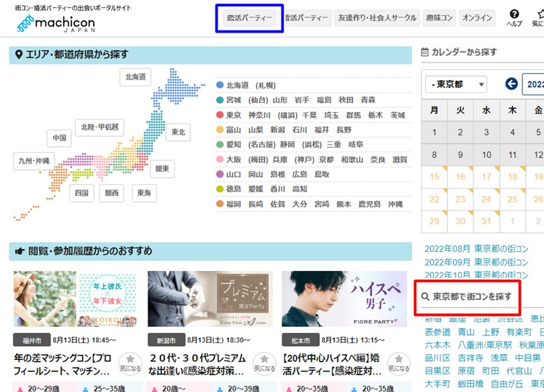The width and height of the screenshot is (544, 392).
Task: Click the machicon JAPAN logo
Action: pyautogui.click(x=56, y=23)
